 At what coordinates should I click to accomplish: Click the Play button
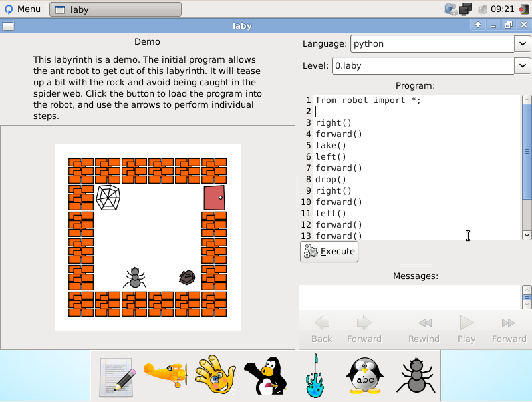(467, 329)
